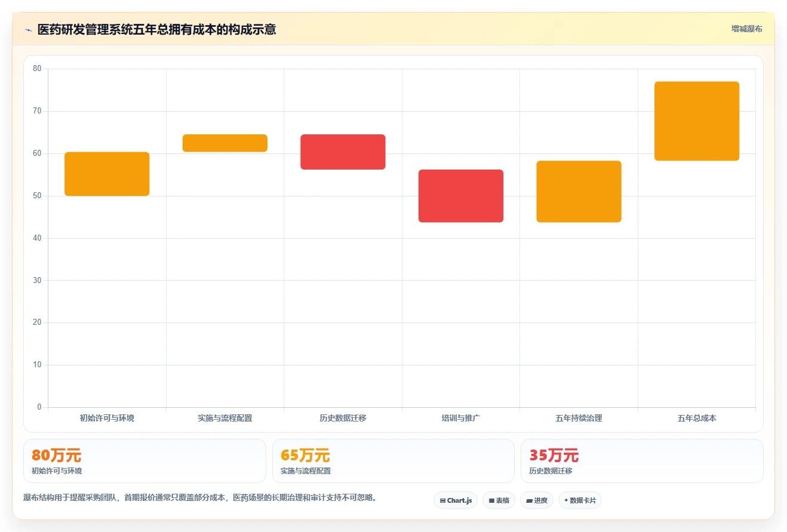Click the y-axis value 10
The height and width of the screenshot is (532, 787).
[37, 365]
